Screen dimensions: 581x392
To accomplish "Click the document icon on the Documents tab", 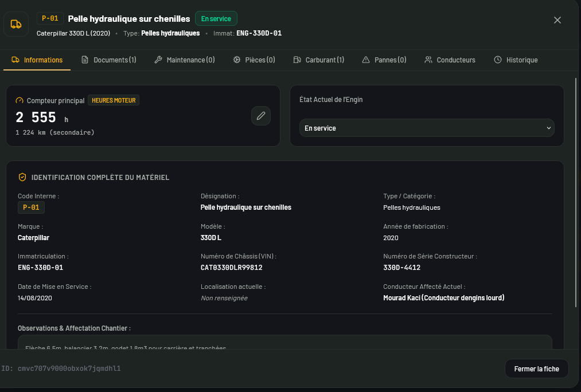I will tap(85, 60).
